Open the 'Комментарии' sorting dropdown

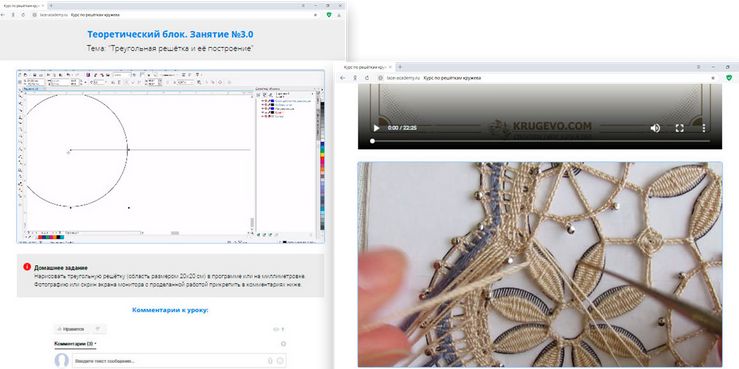coord(75,344)
